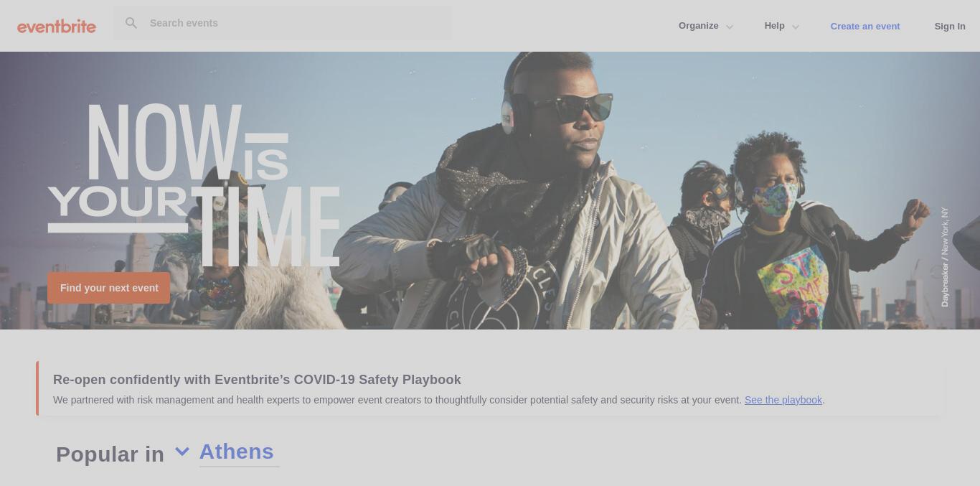Click Sign In
The height and width of the screenshot is (486, 980).
950,26
